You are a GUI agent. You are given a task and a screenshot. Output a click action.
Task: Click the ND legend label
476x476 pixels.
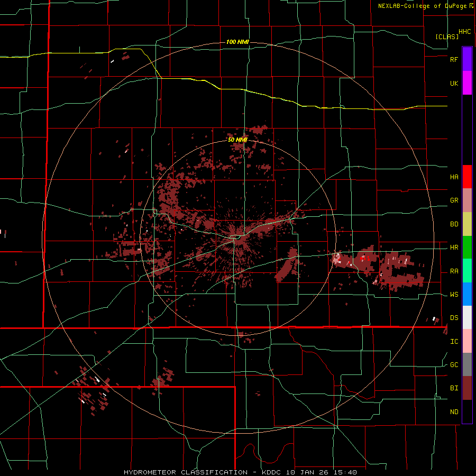(454, 412)
